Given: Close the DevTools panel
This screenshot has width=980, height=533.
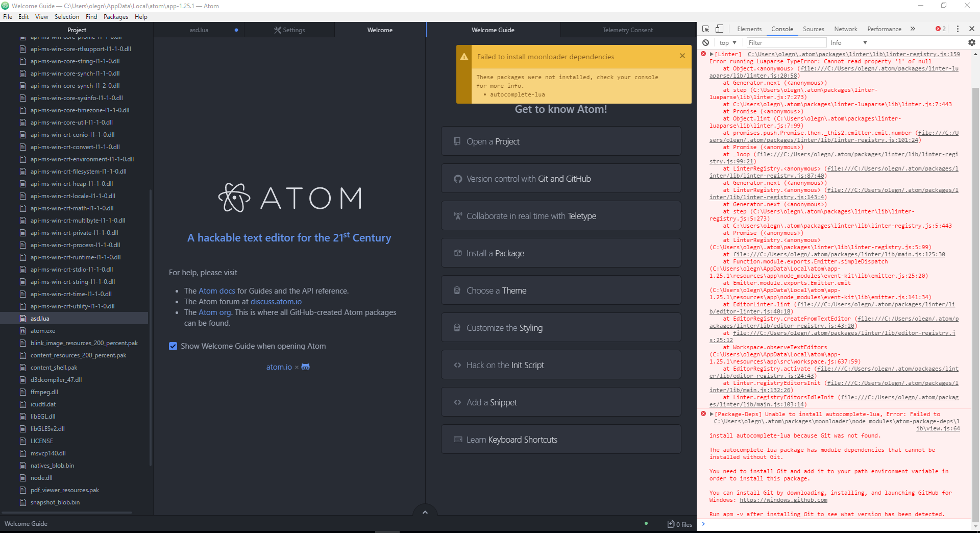Looking at the screenshot, I should (971, 29).
